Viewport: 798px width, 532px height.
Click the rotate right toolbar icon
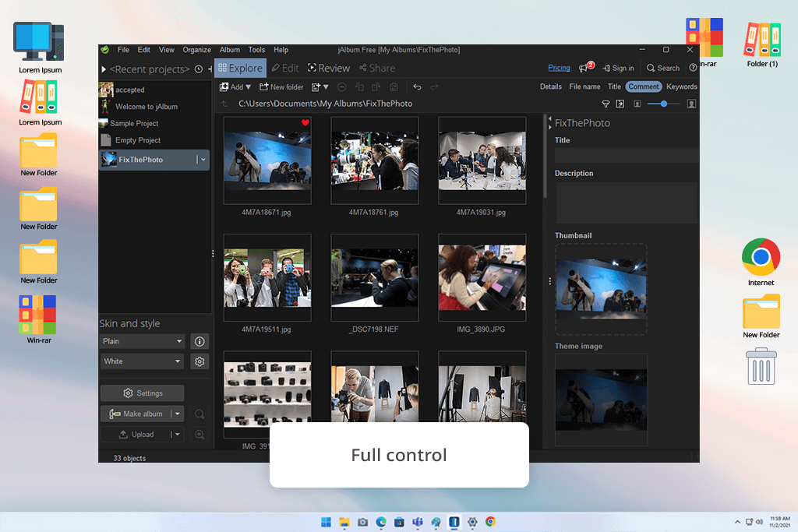click(376, 87)
